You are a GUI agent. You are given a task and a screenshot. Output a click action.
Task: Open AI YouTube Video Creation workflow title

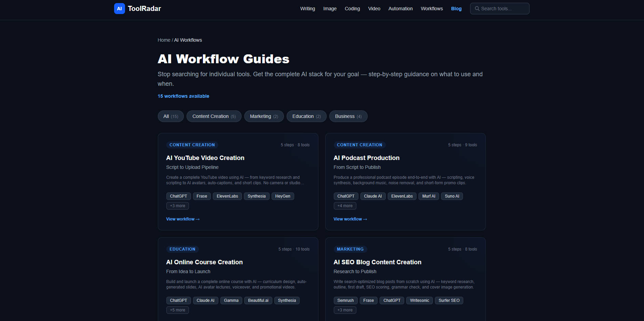(x=205, y=158)
